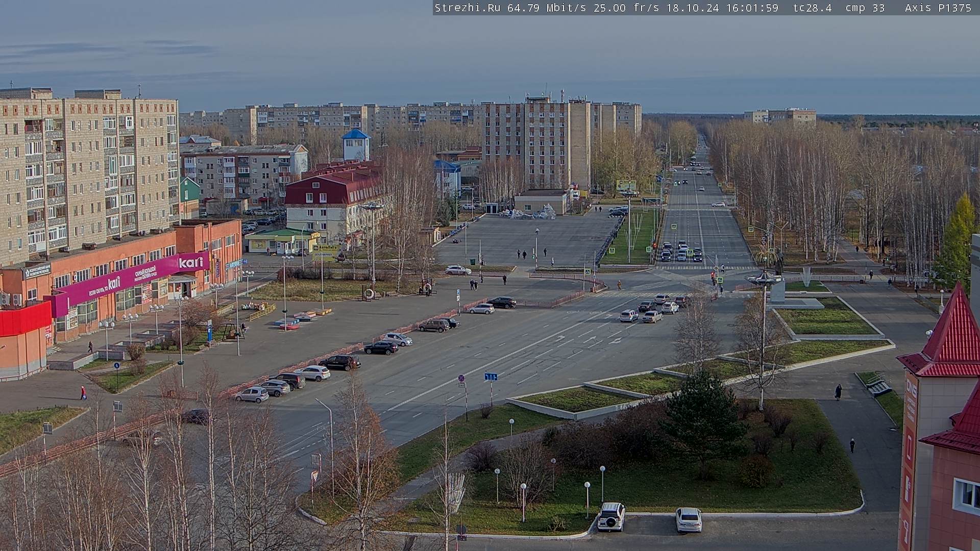Select the tc28.4 overlay value
This screenshot has height=551, width=980.
812,8
